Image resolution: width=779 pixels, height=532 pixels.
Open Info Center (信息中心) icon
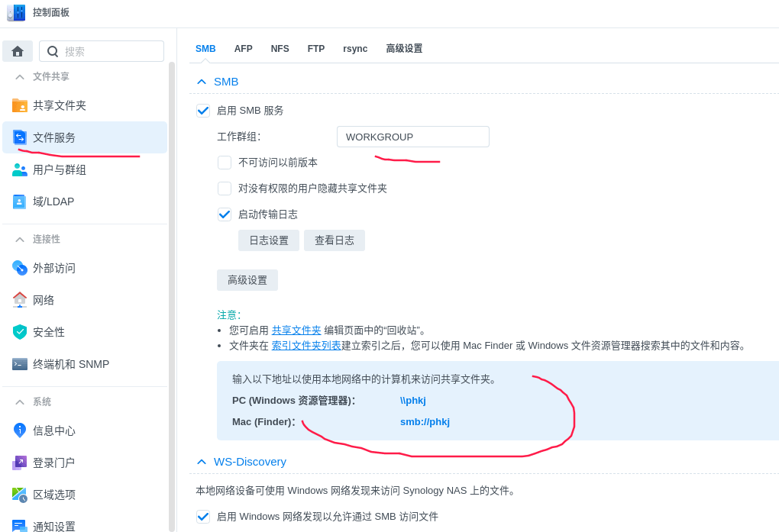[20, 430]
